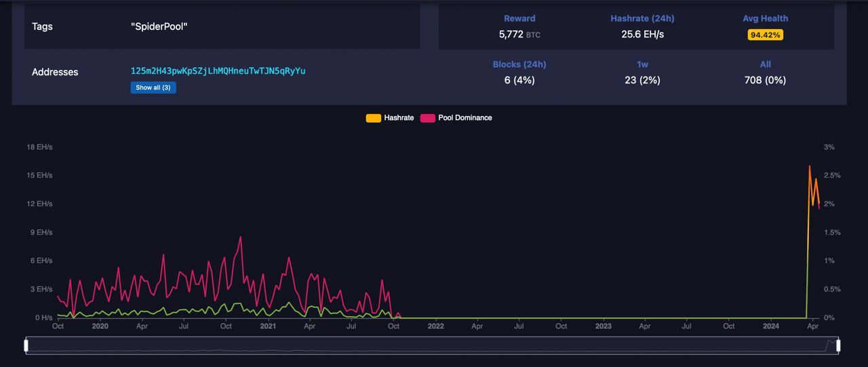Click the 9 EH/s axis label

click(41, 233)
